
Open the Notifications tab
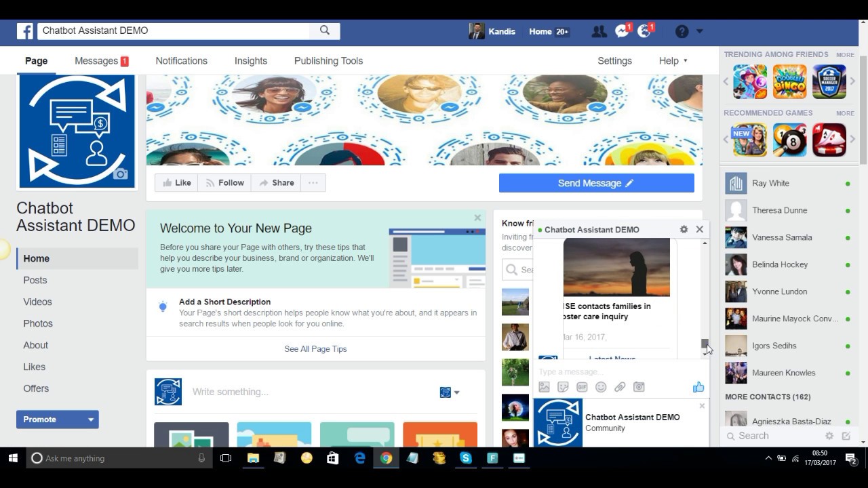181,61
